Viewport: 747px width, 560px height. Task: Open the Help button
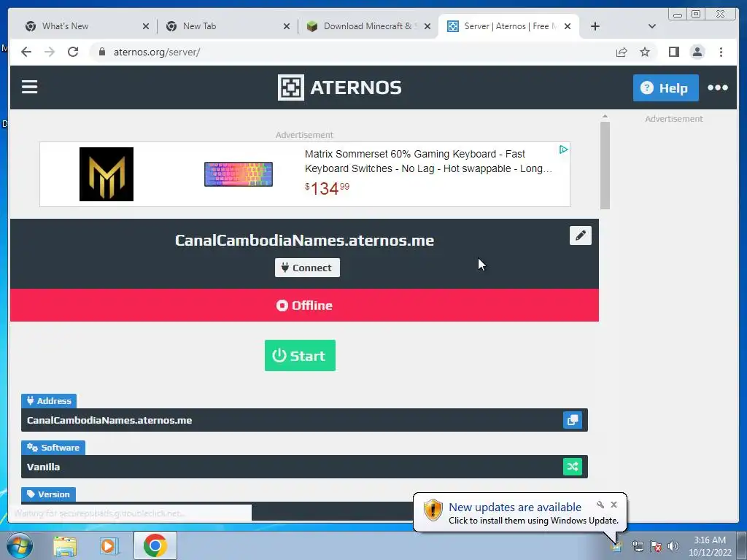point(665,87)
